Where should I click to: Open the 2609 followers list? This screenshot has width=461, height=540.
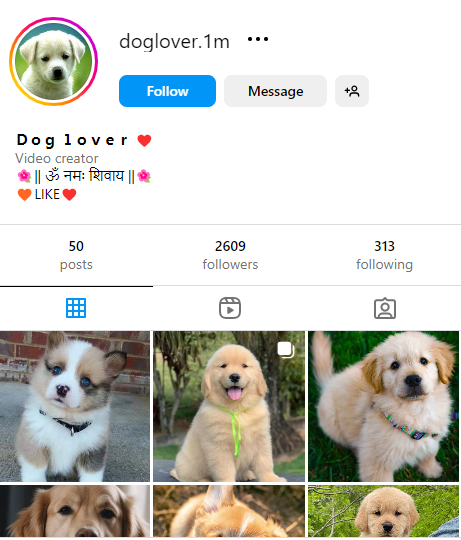[x=230, y=255]
